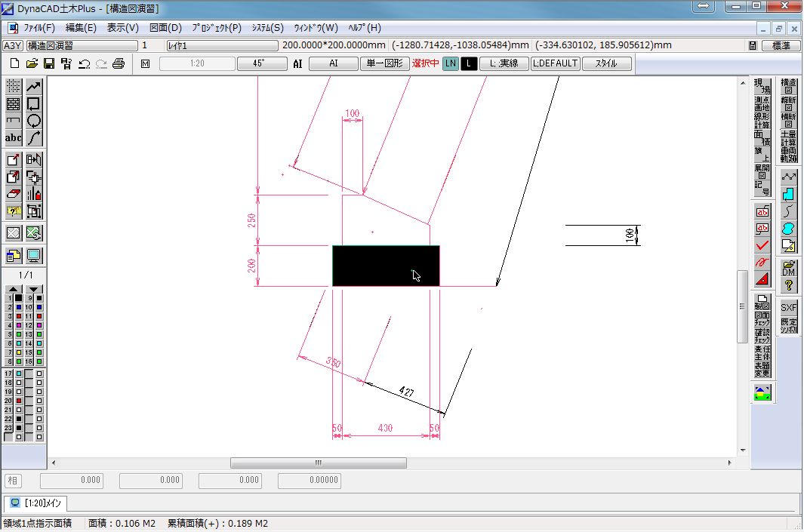Toggle the M mode box in toolbar

pyautogui.click(x=146, y=63)
